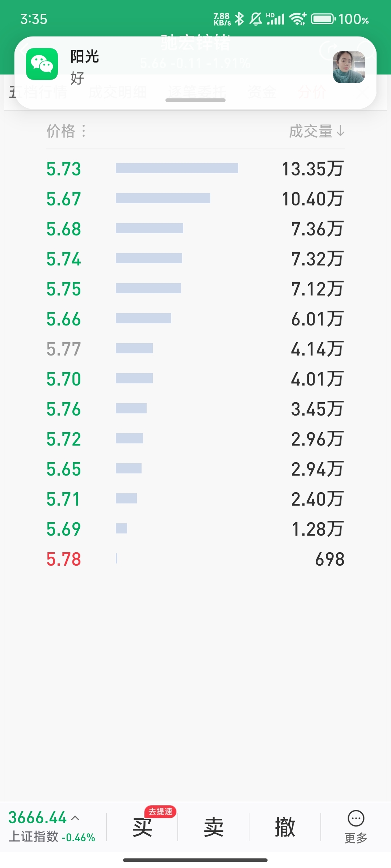Tap the 买 buy button
The image size is (391, 868).
(x=142, y=827)
